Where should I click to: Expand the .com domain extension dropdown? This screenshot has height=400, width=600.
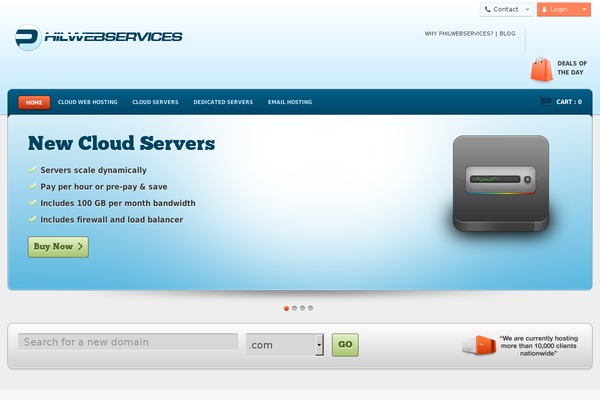[285, 345]
